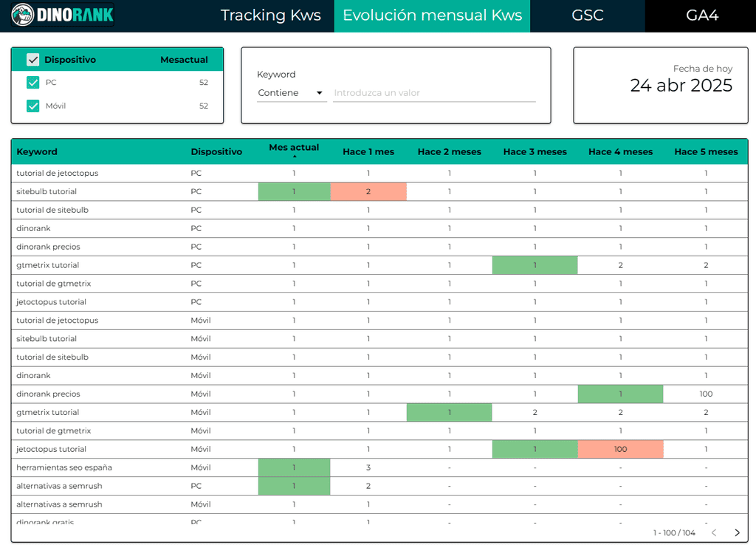Toggle the Dispositivo select-all checkbox
Image resolution: width=756 pixels, height=545 pixels.
click(32, 60)
